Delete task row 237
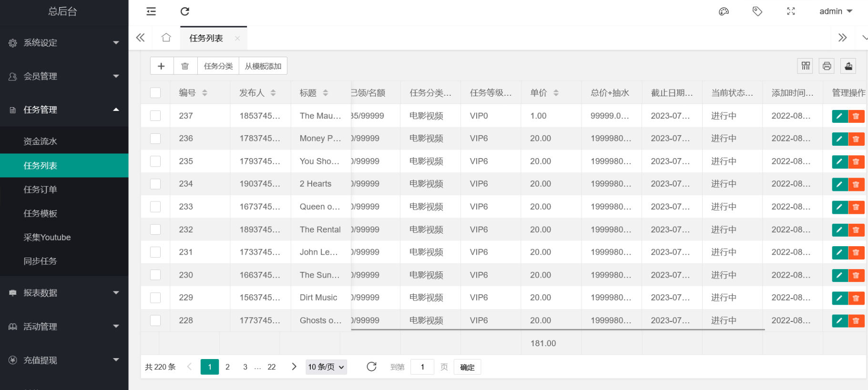The height and width of the screenshot is (390, 868). [x=856, y=116]
